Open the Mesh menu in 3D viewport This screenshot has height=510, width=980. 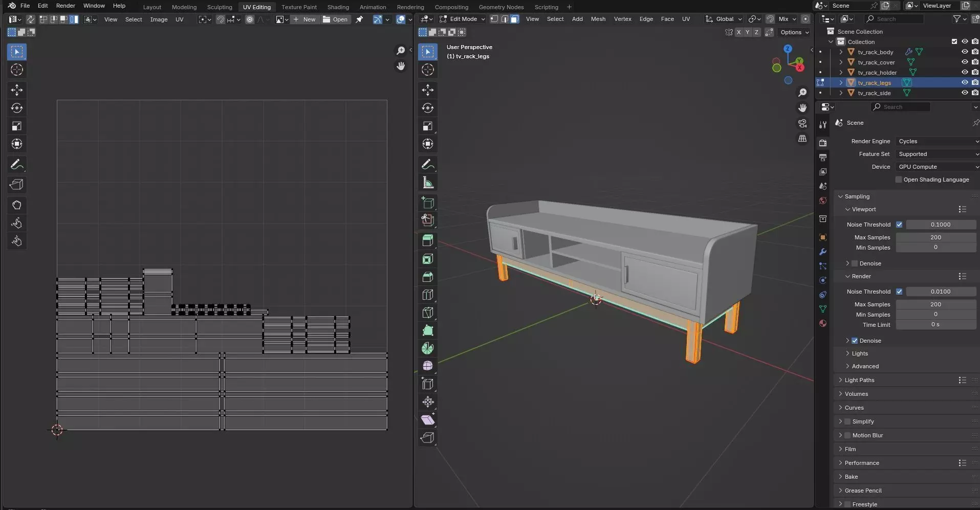598,19
